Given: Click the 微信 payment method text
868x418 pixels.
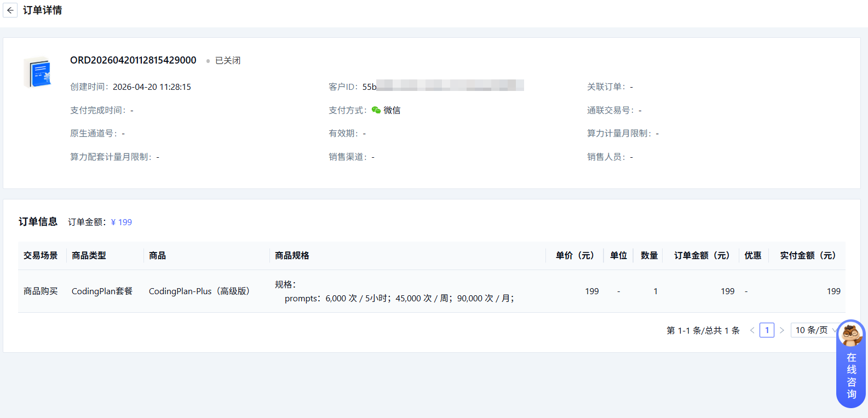Looking at the screenshot, I should 392,110.
